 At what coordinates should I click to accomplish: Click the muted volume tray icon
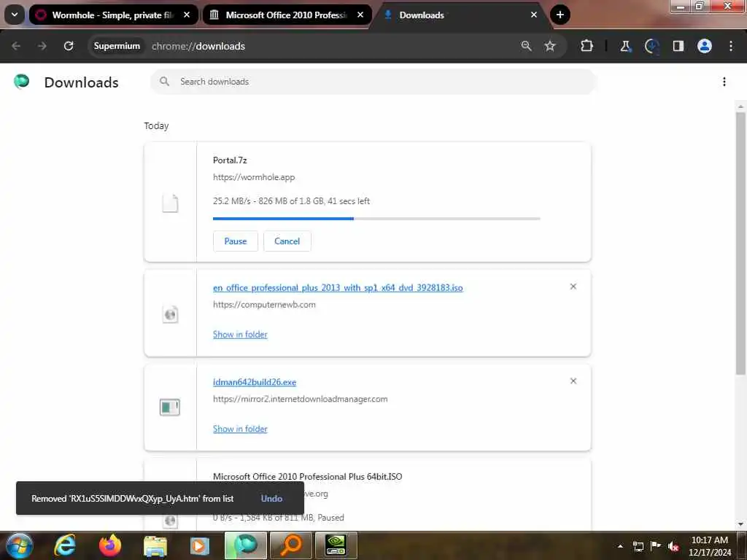click(x=673, y=546)
